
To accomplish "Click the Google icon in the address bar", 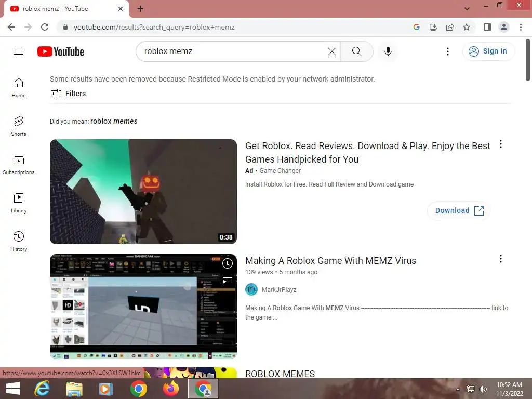I will click(x=417, y=27).
